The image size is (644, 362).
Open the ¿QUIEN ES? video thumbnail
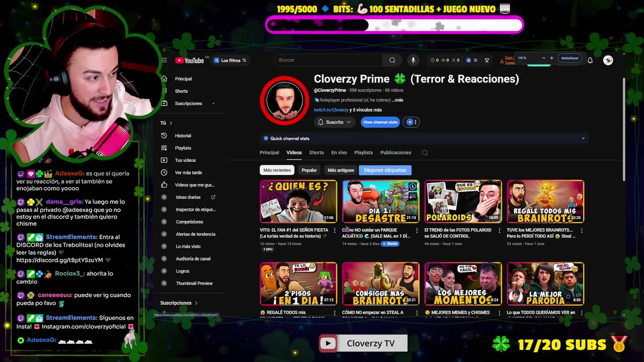[298, 201]
